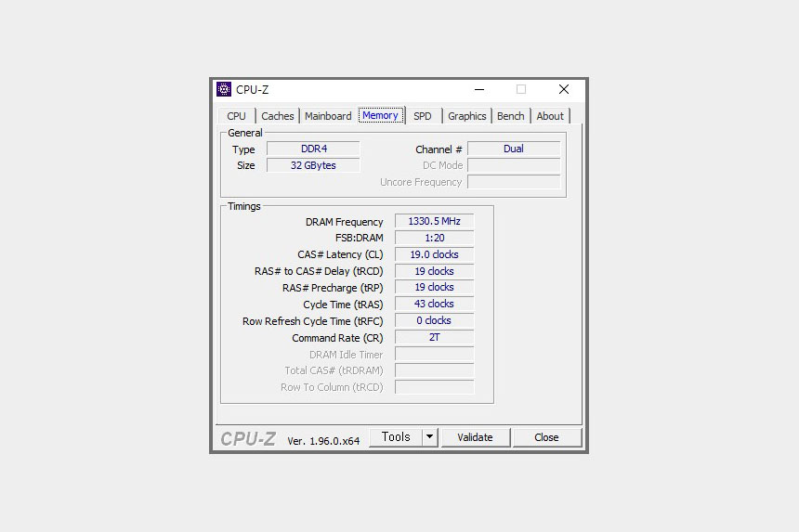Select the Memory tab

coord(380,115)
